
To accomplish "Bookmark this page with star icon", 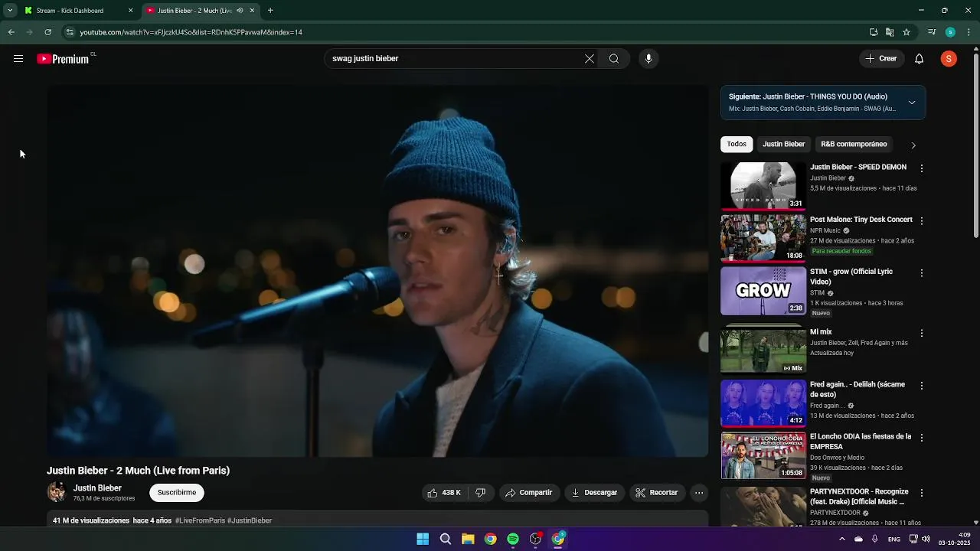I will coord(906,32).
